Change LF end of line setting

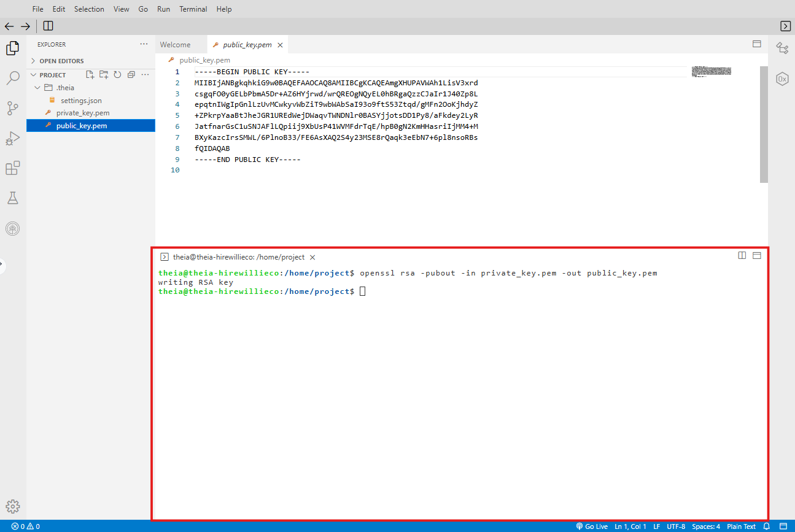(656, 526)
